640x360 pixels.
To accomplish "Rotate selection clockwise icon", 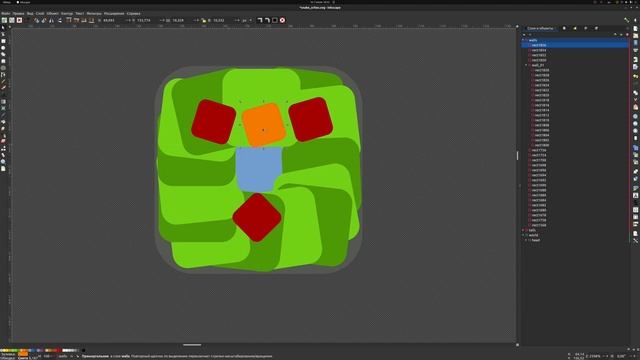I will pyautogui.click(x=44, y=20).
